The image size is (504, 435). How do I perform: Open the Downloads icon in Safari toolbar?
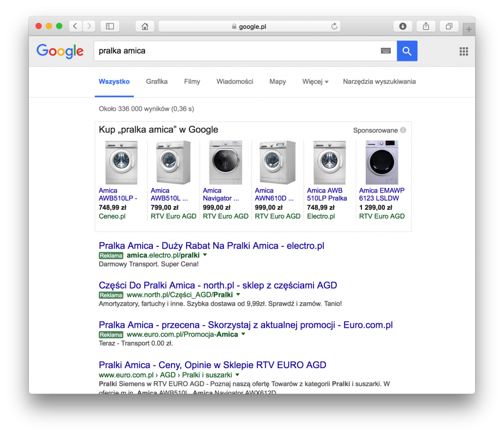(x=402, y=26)
